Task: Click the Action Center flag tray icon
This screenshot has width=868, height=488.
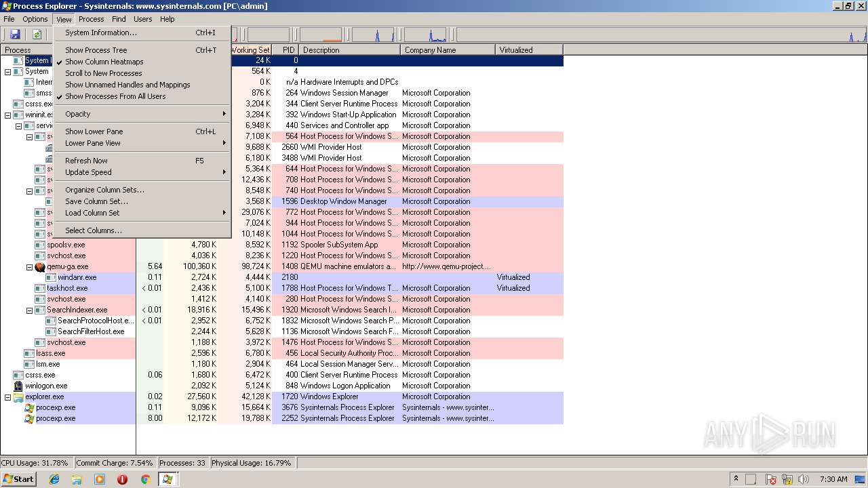Action: click(770, 479)
